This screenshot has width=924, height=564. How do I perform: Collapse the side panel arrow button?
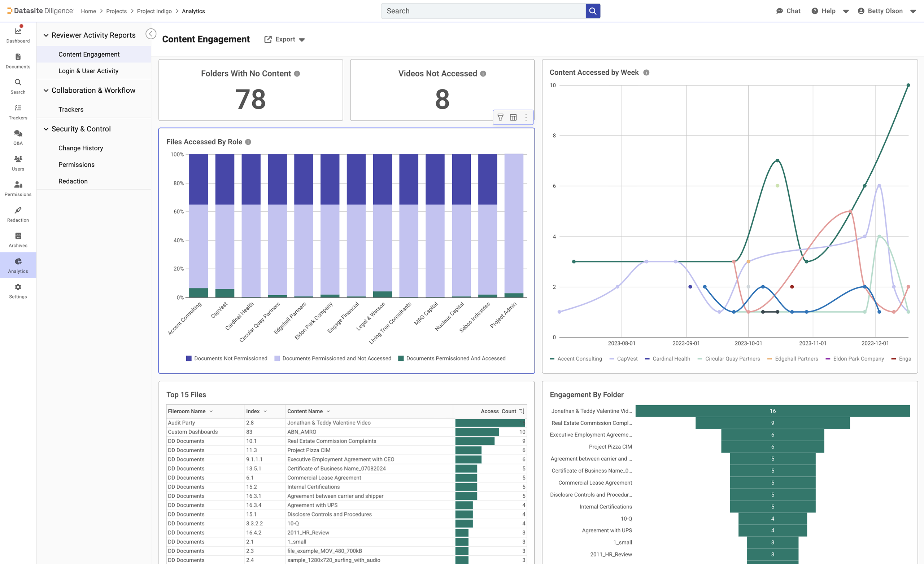tap(151, 34)
